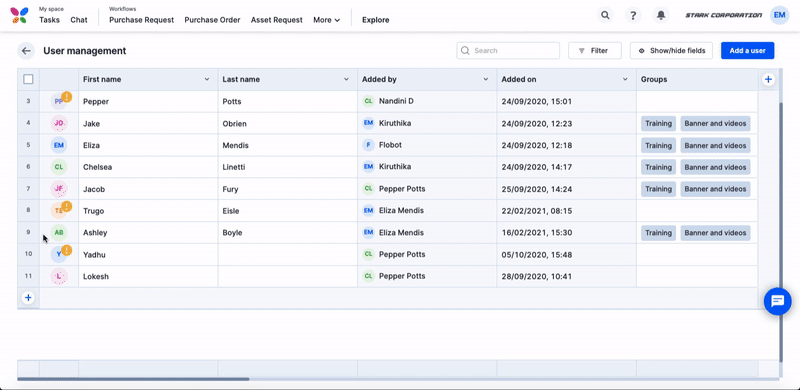Image resolution: width=800 pixels, height=390 pixels.
Task: Open the Tasks menu item
Action: coord(49,20)
